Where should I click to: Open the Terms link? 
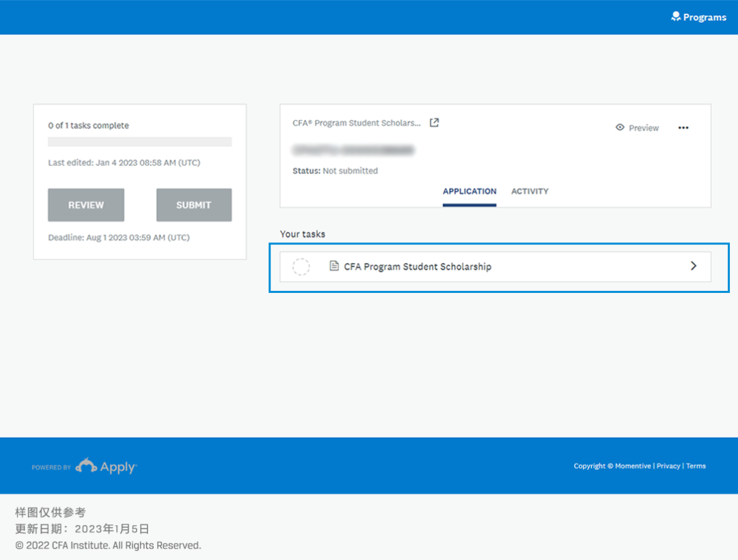pyautogui.click(x=696, y=466)
